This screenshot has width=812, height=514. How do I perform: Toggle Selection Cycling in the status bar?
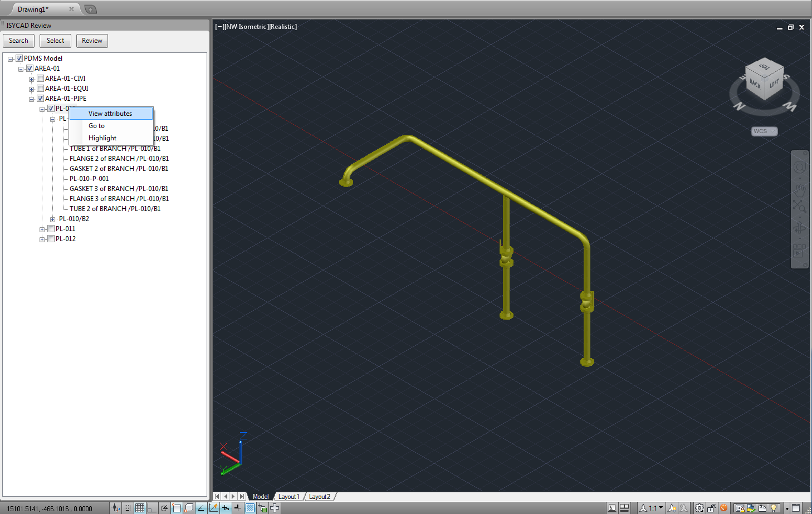275,508
